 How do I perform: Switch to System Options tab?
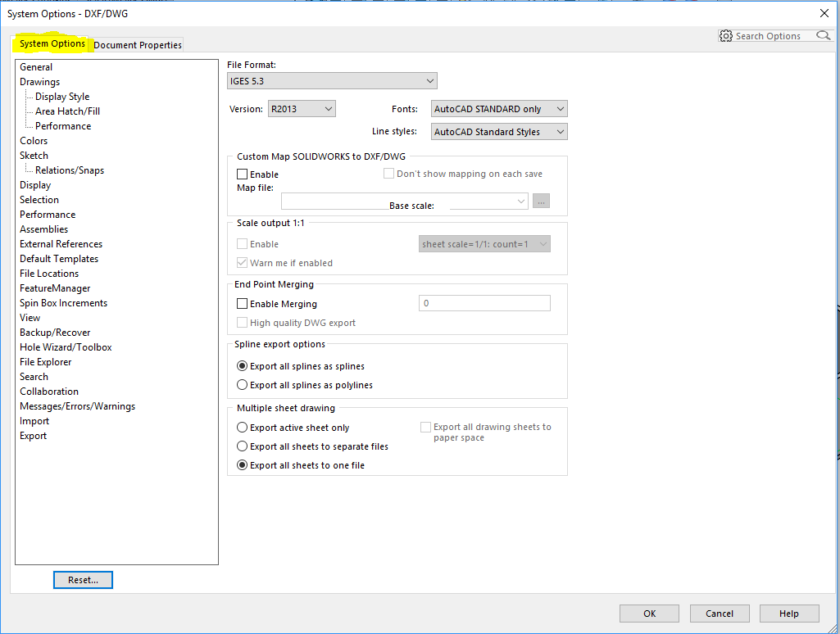coord(52,43)
